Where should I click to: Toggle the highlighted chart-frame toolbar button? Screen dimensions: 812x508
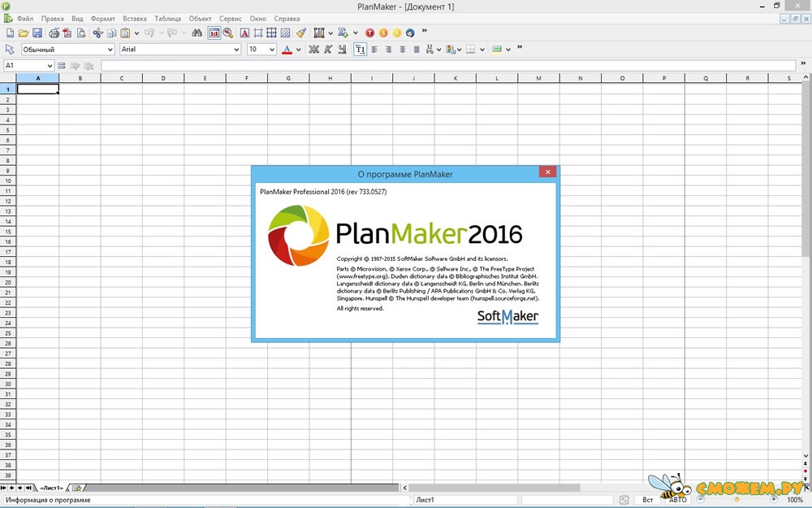214,33
